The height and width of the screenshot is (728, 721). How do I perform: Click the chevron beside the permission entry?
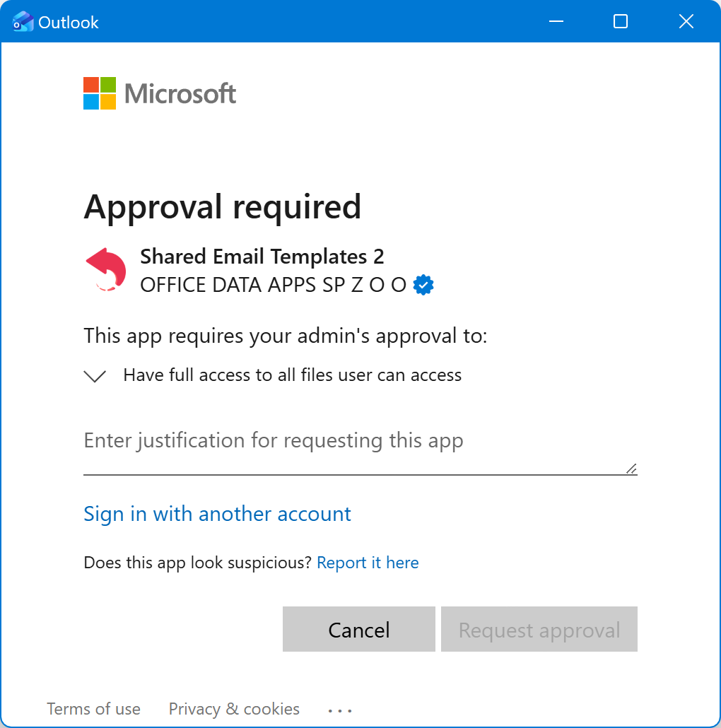[x=94, y=375]
